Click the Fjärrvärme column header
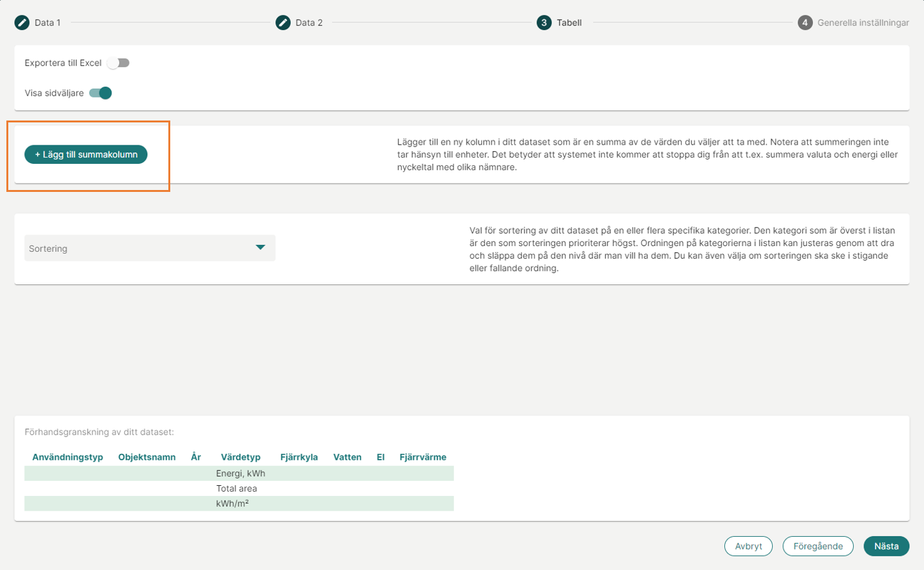924x570 pixels. [423, 457]
